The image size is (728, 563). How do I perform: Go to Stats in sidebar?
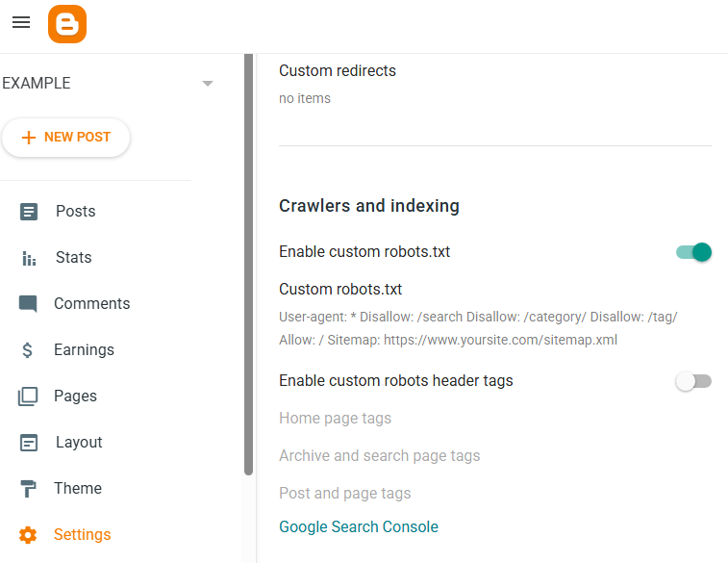pyautogui.click(x=73, y=257)
